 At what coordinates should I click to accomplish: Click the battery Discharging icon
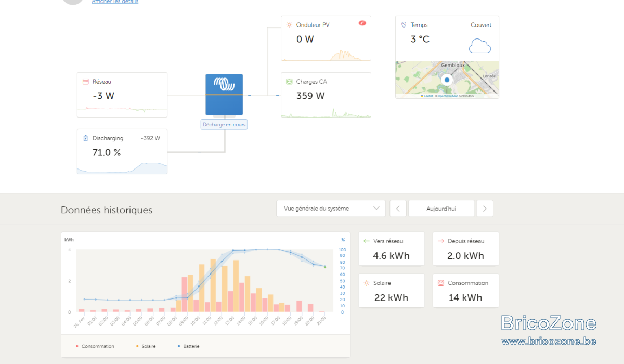[x=86, y=138]
